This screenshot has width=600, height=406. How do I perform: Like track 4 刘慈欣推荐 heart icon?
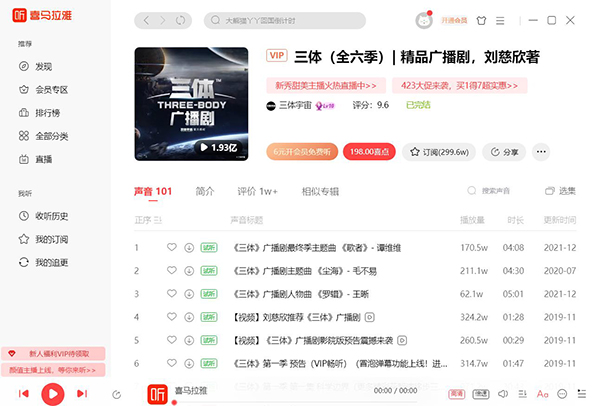coord(172,316)
